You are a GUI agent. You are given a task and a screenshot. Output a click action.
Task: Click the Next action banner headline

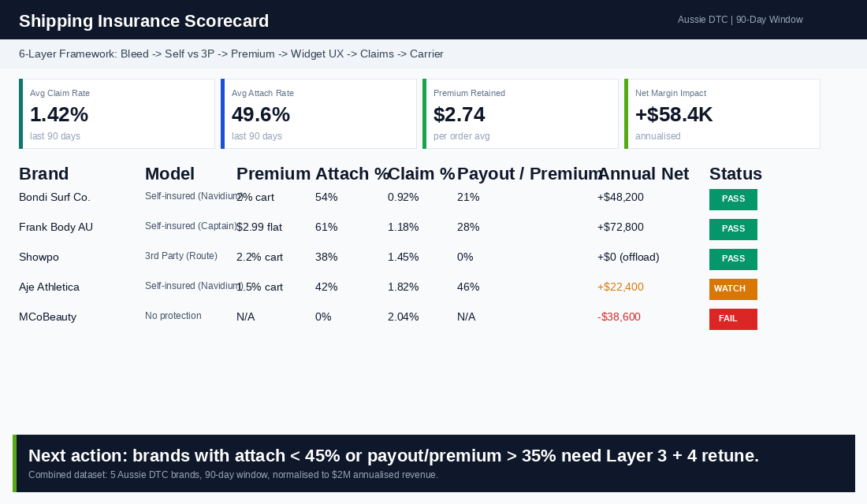[393, 455]
